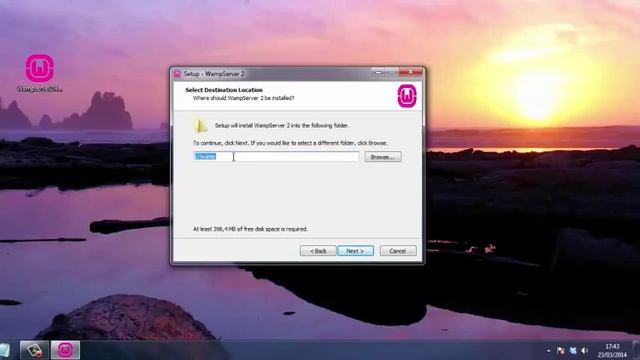Open the WampServer installer desktop shortcut
Viewport: 640px width, 360px height.
point(40,73)
